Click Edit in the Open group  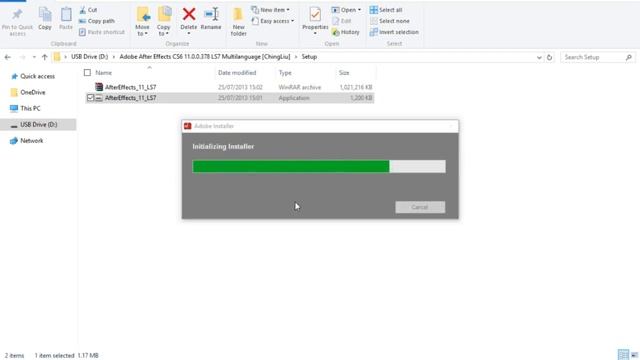(342, 21)
